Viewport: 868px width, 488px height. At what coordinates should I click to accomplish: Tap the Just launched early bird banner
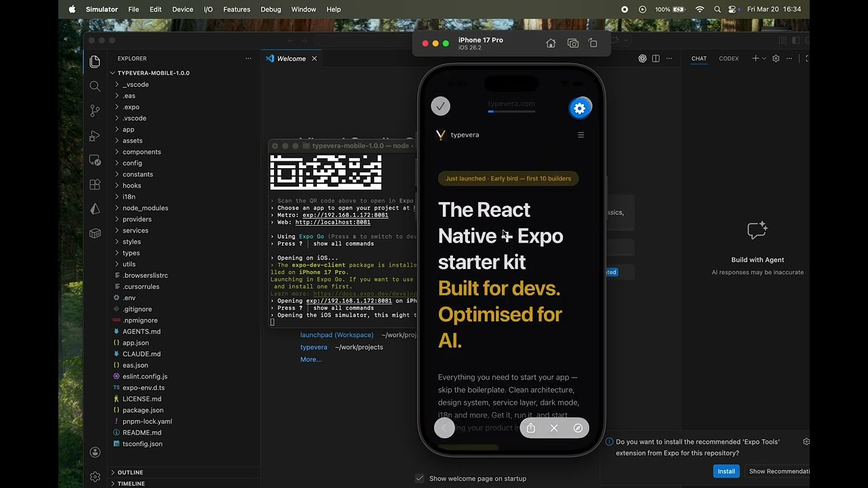(508, 178)
